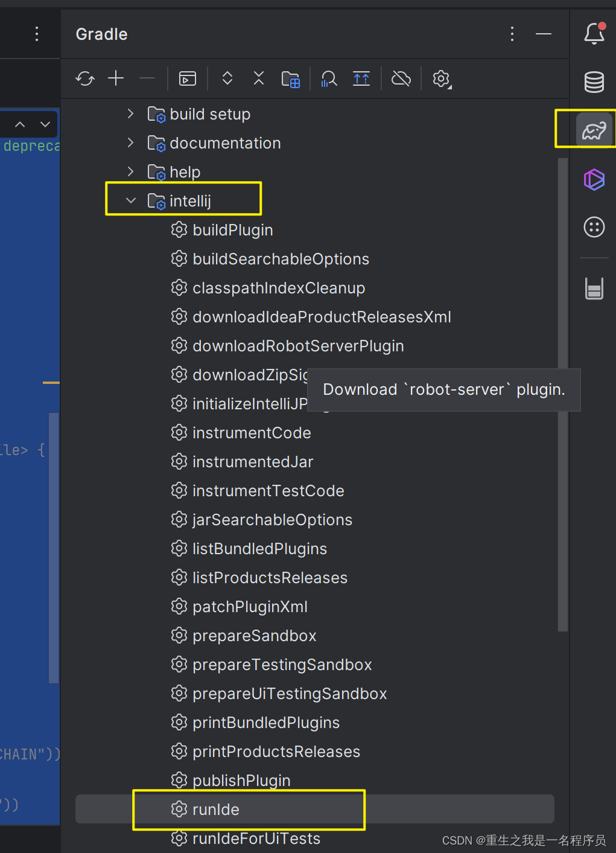Hide the Gradle tool window with minimize dash
Viewport: 616px width, 853px height.
(x=544, y=34)
